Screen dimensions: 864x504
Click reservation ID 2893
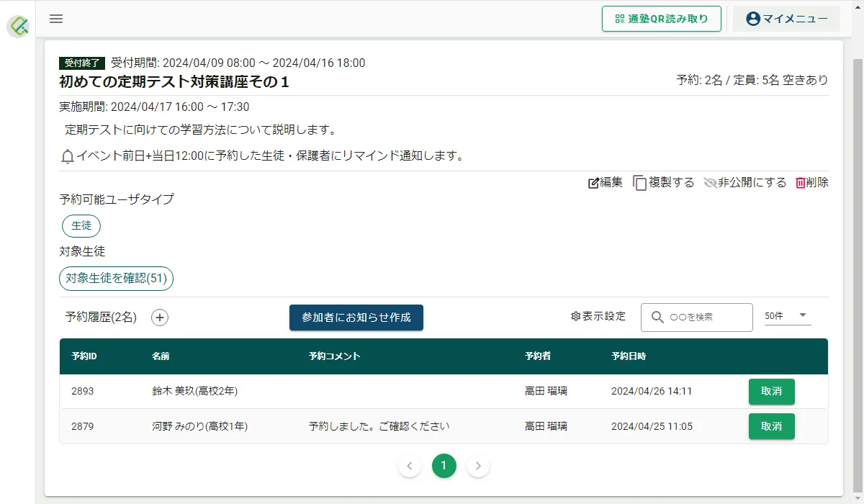click(83, 392)
